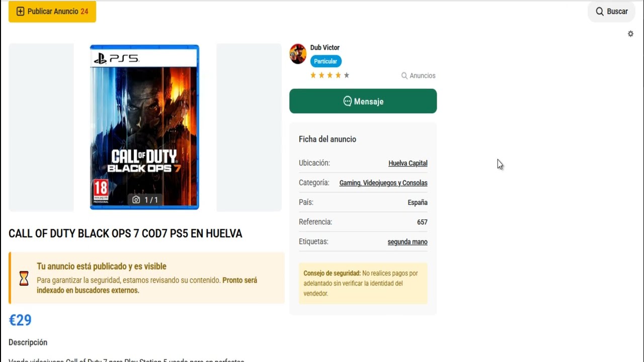
Task: Open Gaming, Videojuegos y Consolas category
Action: (383, 183)
